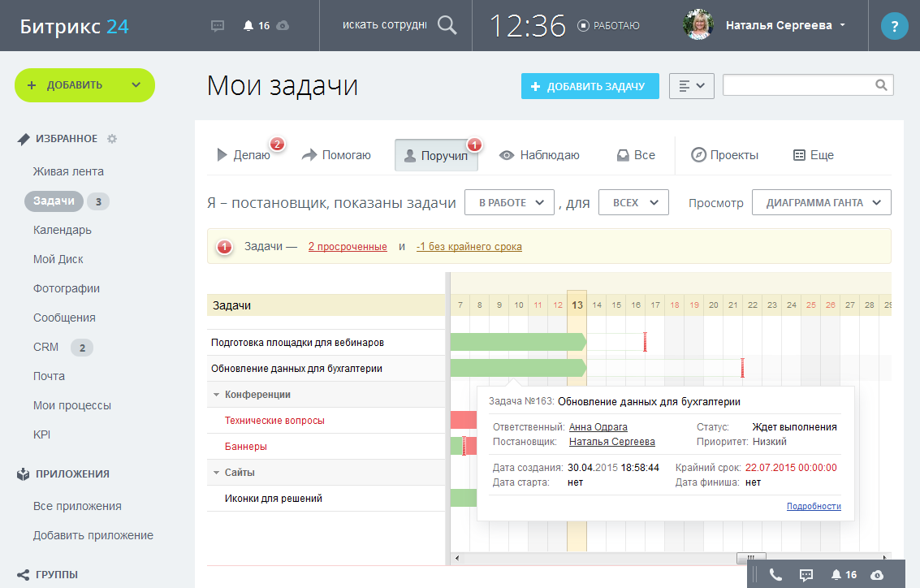Open the blue help question mark
Screen dimensions: 920x588
coord(894,26)
